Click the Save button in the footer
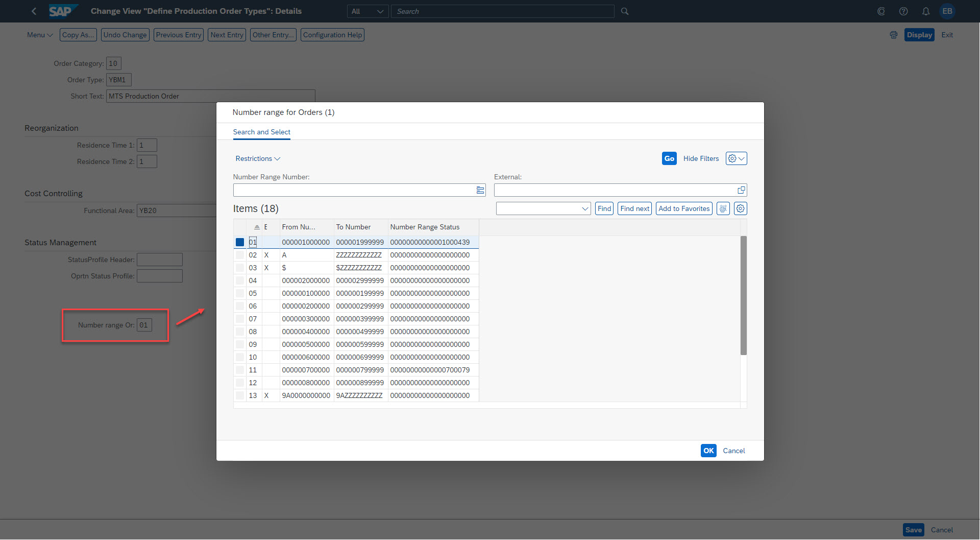 click(914, 530)
